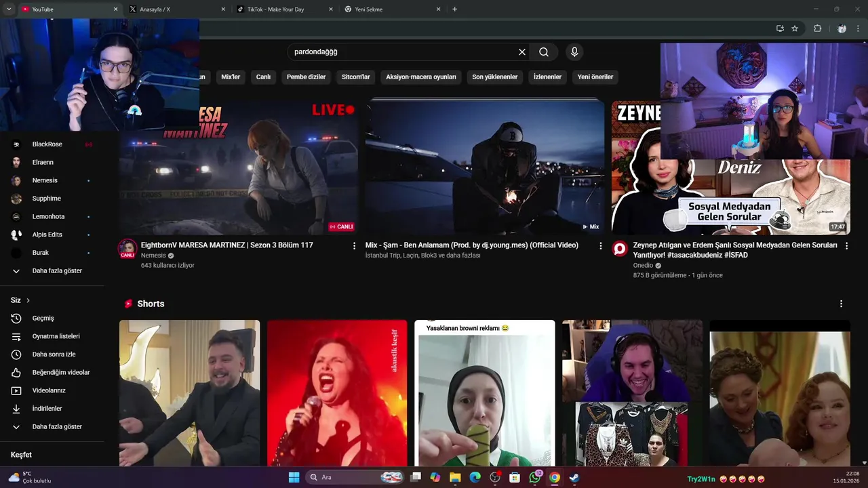This screenshot has height=488, width=868.
Task: Select the Aksiyon-macera oyunları chip
Action: coord(421,77)
